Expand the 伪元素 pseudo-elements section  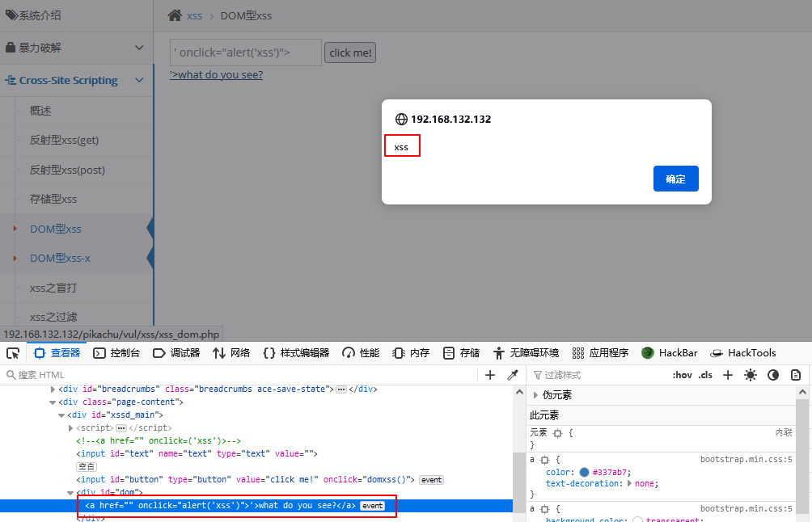[535, 395]
